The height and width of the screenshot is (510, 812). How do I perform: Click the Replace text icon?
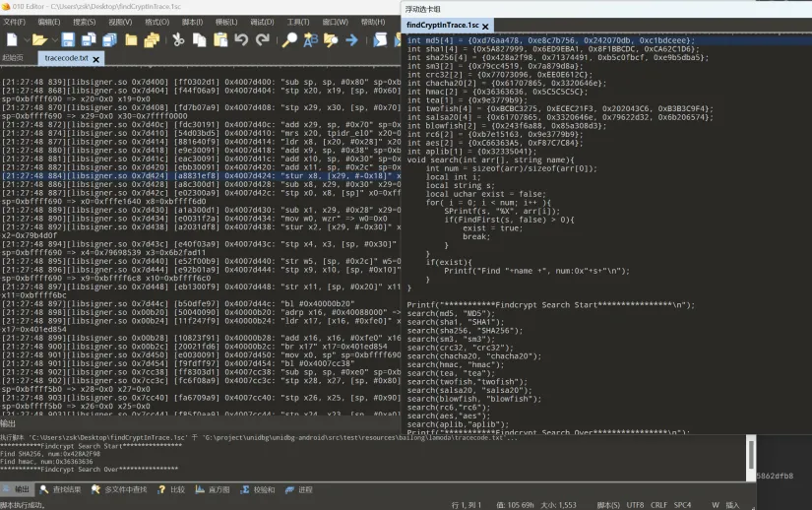pos(311,40)
